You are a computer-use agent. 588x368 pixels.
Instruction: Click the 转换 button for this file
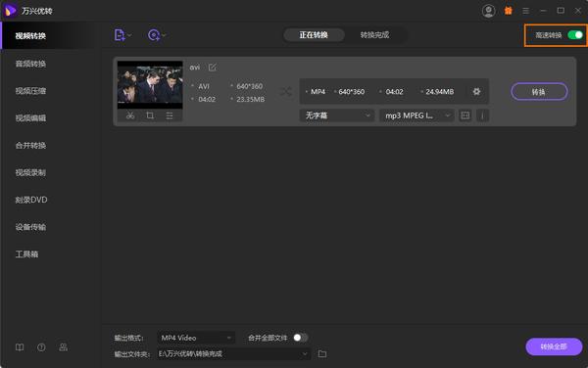pyautogui.click(x=539, y=92)
